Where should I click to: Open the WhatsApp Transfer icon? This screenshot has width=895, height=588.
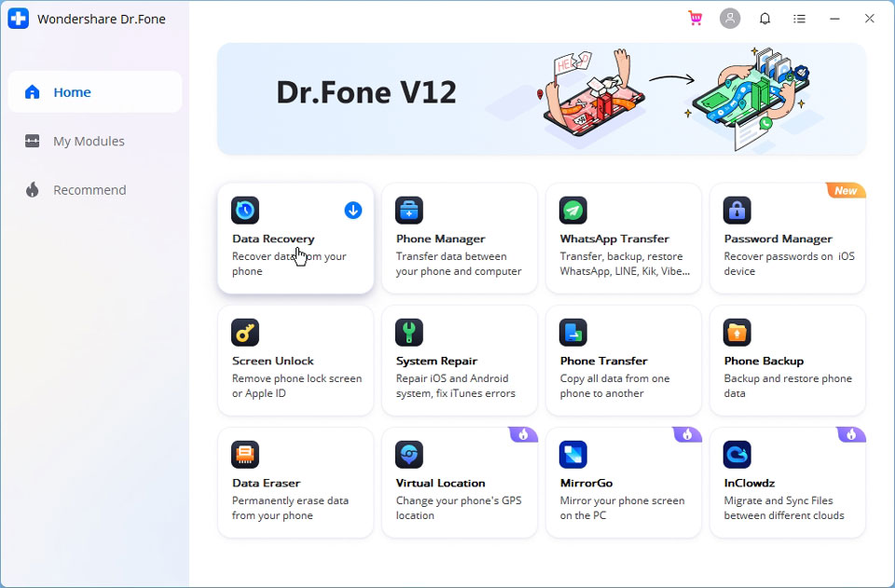pyautogui.click(x=573, y=211)
